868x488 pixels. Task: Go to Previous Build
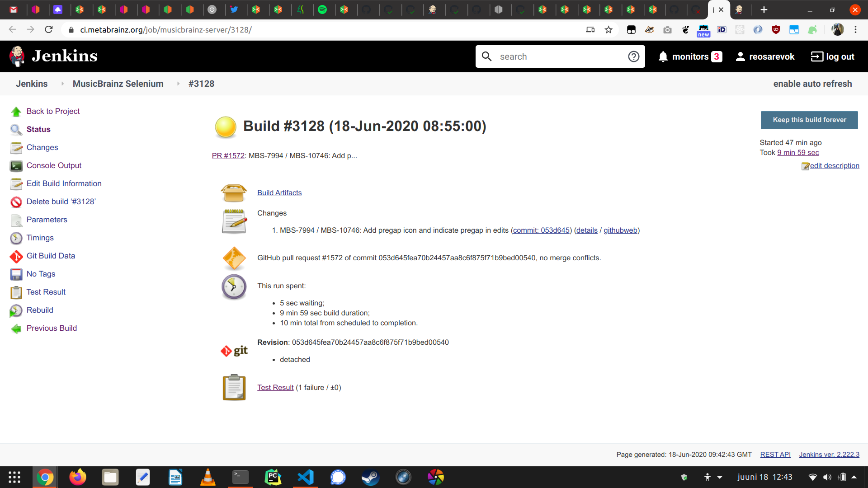tap(52, 328)
